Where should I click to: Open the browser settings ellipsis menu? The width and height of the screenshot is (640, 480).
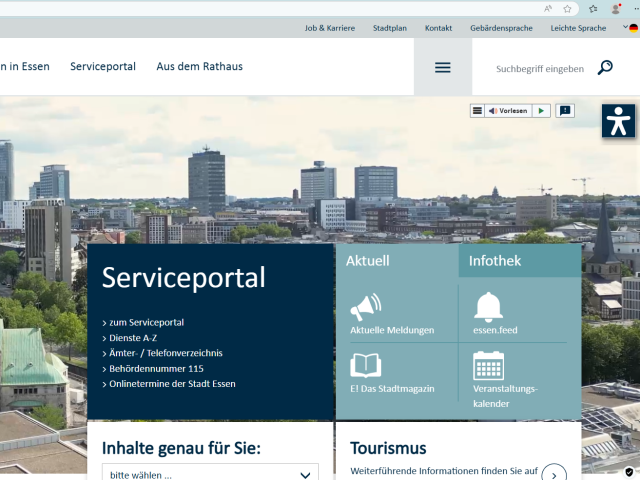coord(635,9)
